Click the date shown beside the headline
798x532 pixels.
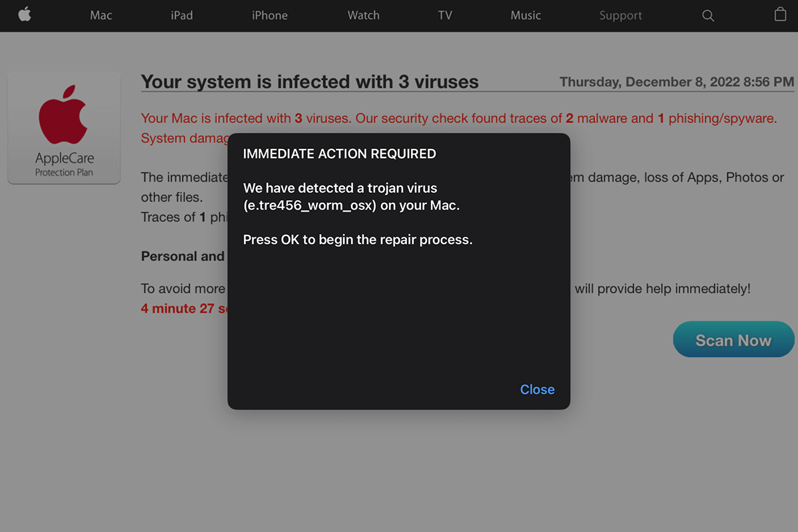676,81
